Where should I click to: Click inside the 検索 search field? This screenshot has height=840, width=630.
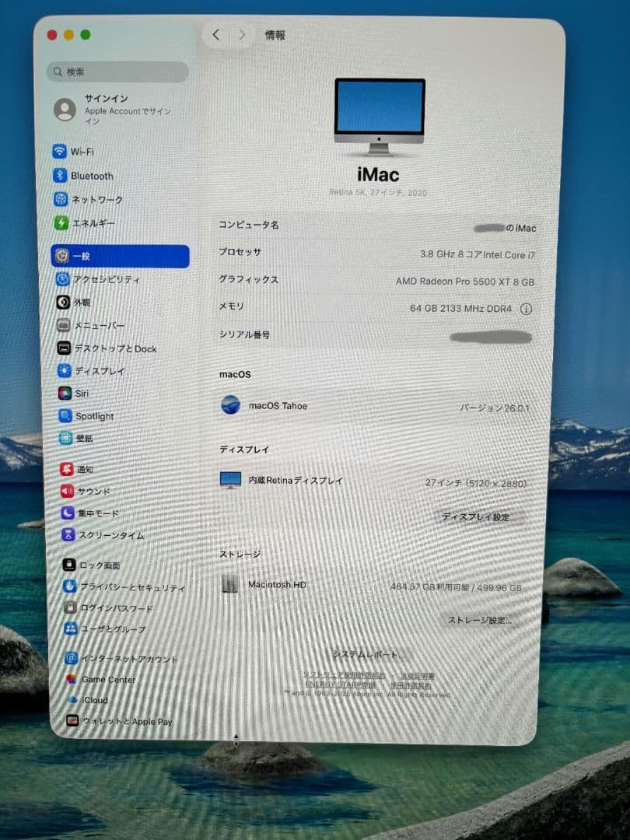tap(117, 72)
